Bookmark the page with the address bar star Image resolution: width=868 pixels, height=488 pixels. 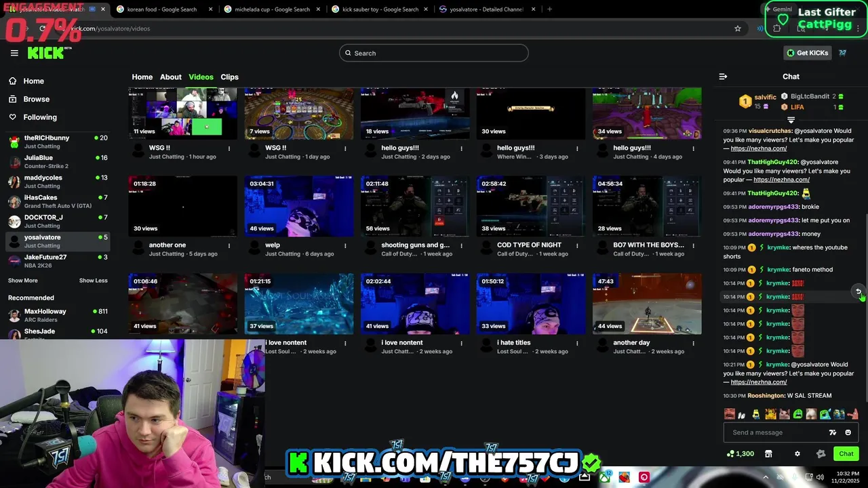pos(738,28)
